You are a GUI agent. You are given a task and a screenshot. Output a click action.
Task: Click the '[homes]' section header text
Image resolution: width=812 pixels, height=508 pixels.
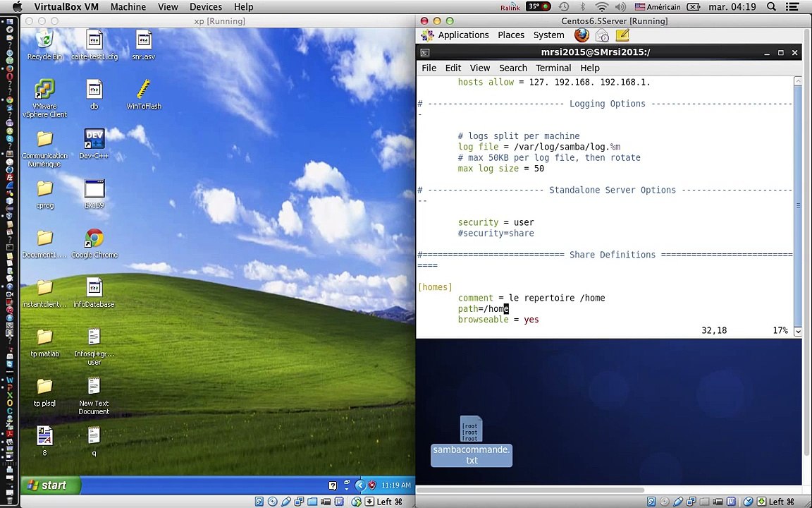[435, 287]
